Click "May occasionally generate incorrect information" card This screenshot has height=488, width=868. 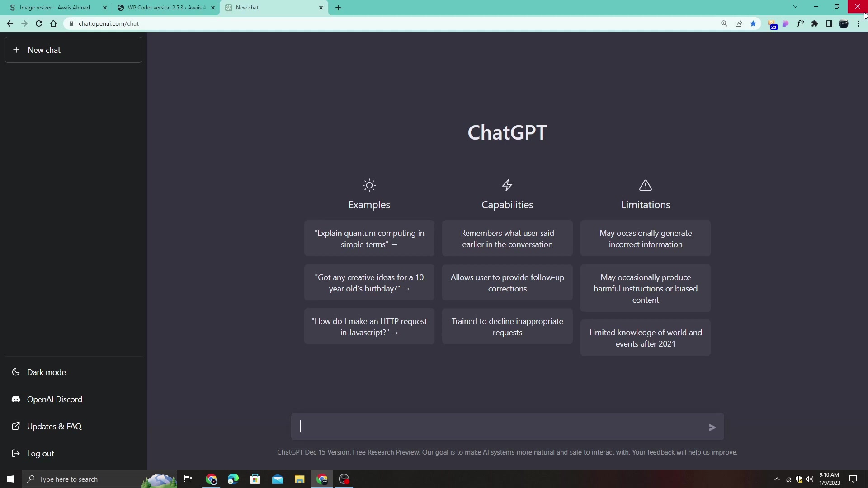point(646,239)
